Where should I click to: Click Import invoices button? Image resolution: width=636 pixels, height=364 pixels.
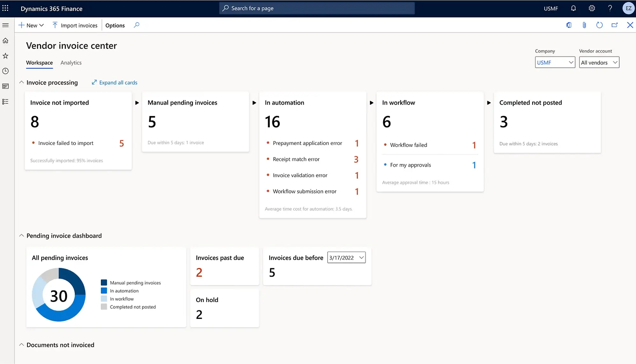pyautogui.click(x=75, y=25)
